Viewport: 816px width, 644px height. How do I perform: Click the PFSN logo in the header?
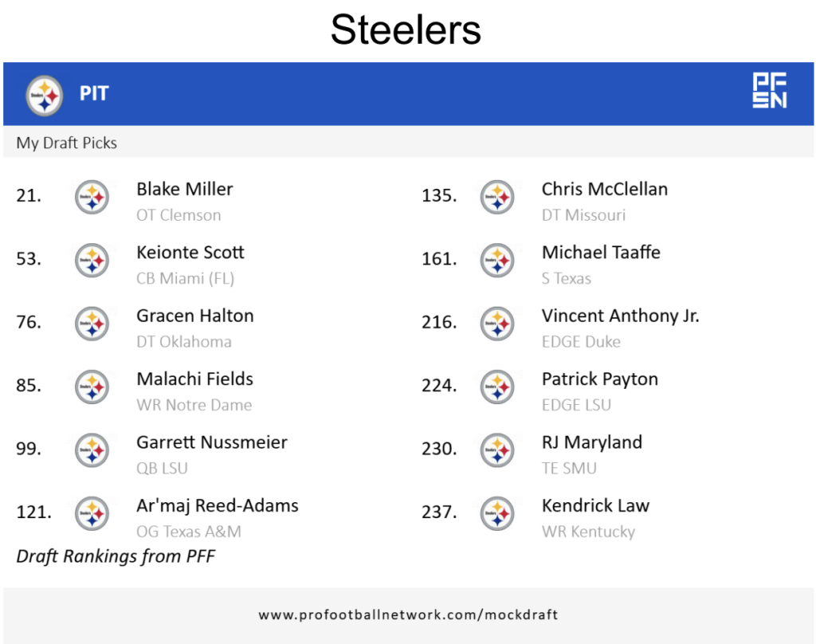[x=769, y=90]
